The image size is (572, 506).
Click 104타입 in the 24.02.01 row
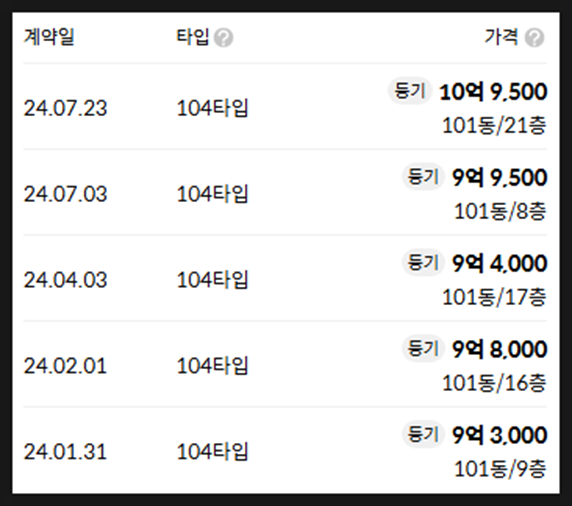pyautogui.click(x=212, y=366)
